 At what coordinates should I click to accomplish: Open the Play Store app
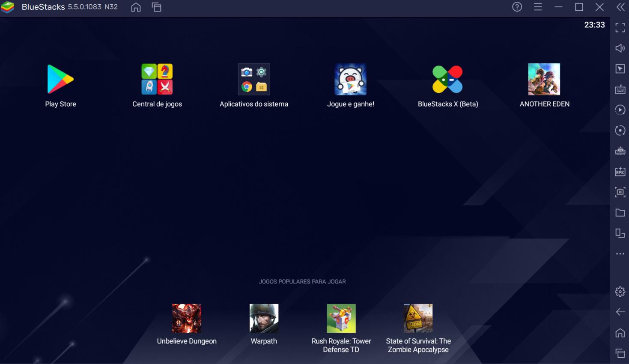coord(60,80)
